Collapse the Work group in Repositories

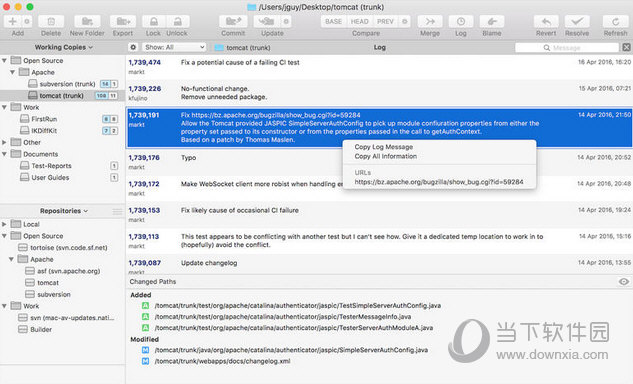coord(4,306)
